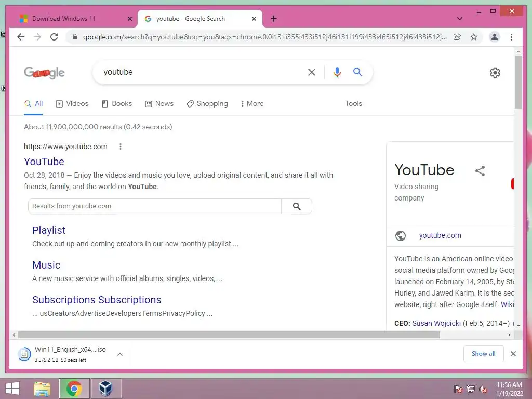Expand options for Win11_English_x64 download
The image size is (532, 399).
point(120,354)
